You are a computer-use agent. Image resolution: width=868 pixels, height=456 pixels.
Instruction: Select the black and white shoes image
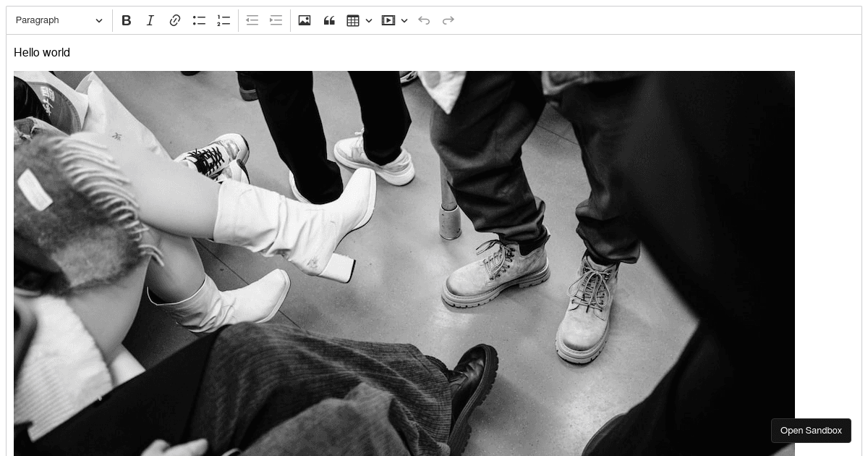click(404, 263)
